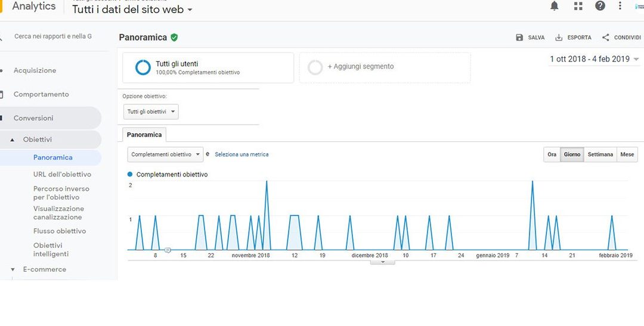The image size is (644, 326).
Task: Expand the annotations drawer arrow under chart
Action: [x=382, y=262]
